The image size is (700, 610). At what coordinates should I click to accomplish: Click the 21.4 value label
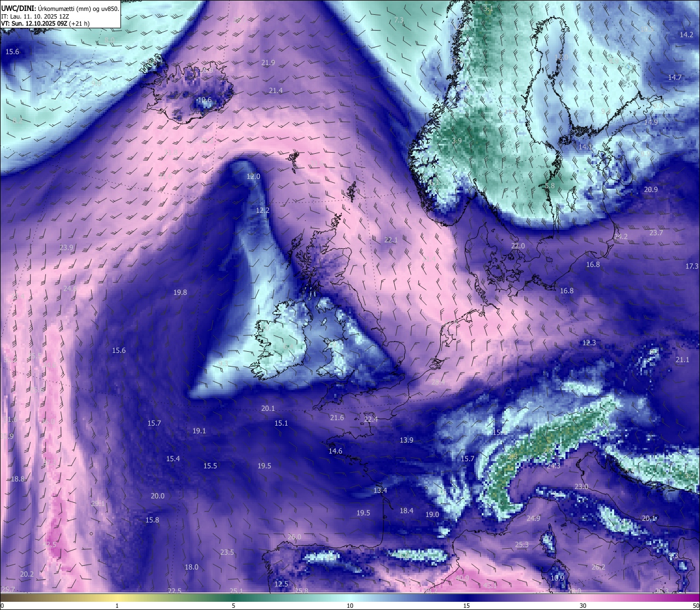coord(276,90)
